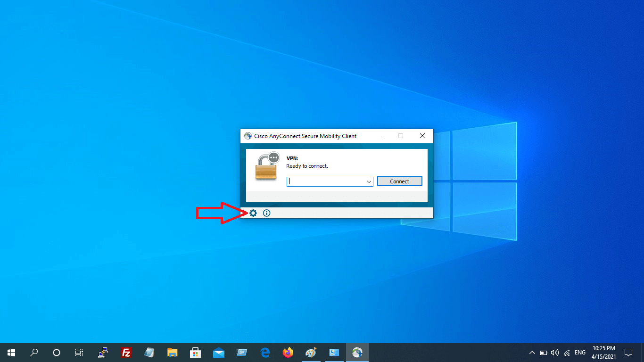
Task: Open the volume control in system tray
Action: click(x=555, y=353)
